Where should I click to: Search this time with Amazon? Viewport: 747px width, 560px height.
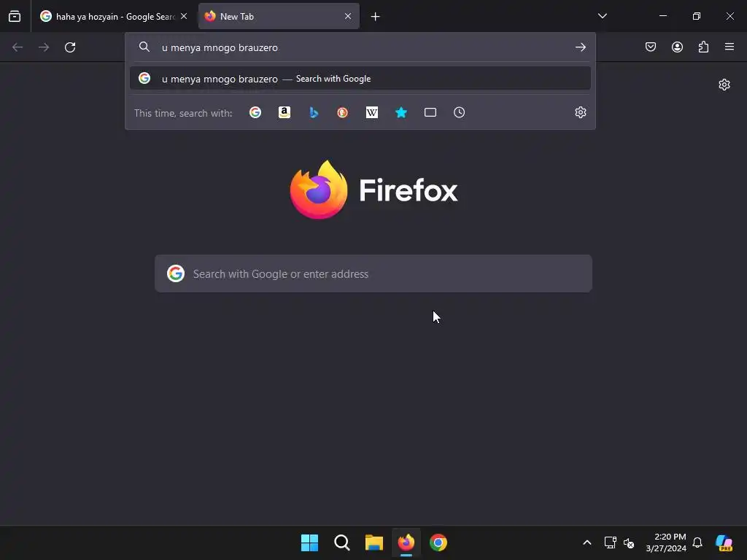tap(285, 112)
